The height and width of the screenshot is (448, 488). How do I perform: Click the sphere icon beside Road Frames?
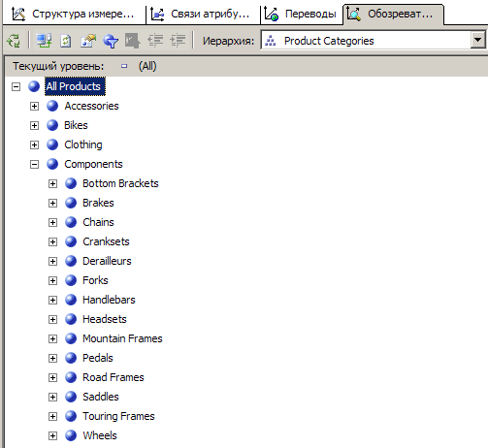point(71,377)
